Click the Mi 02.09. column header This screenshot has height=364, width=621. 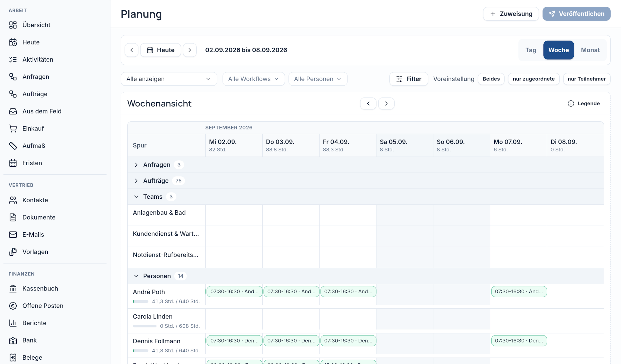[x=234, y=145]
